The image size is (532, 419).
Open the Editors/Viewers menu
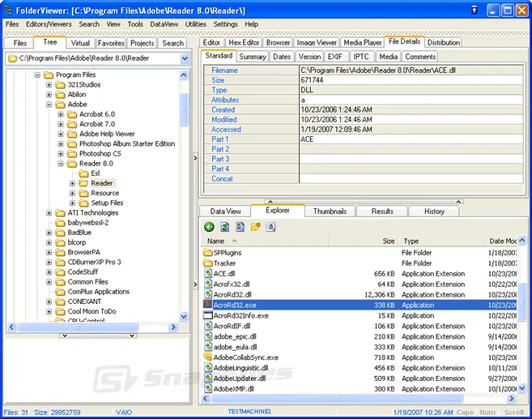[49, 24]
